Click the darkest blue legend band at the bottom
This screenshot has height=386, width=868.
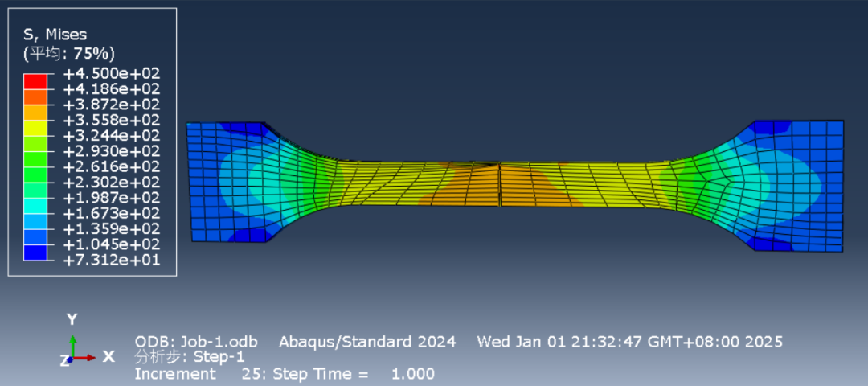[x=35, y=252]
